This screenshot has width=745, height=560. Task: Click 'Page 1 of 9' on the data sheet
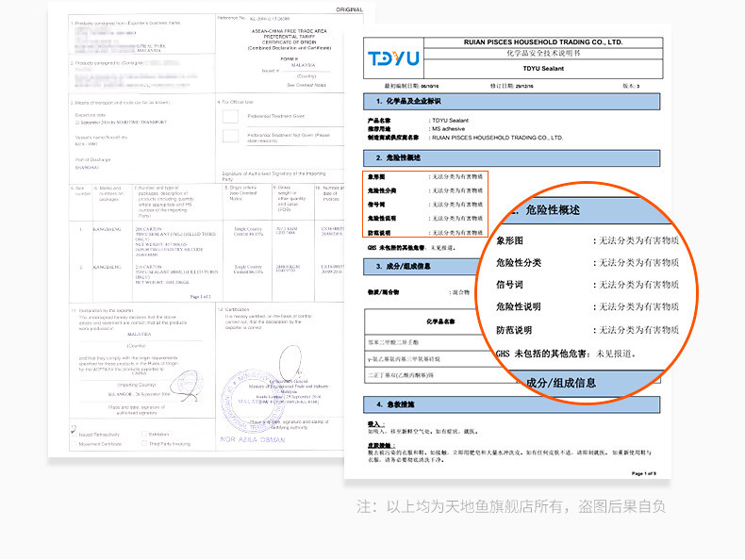(x=644, y=473)
